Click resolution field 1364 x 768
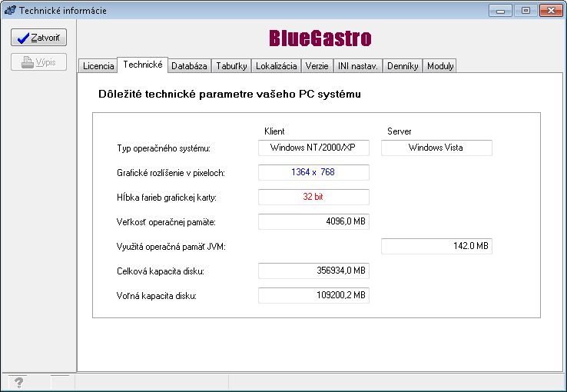 click(313, 172)
